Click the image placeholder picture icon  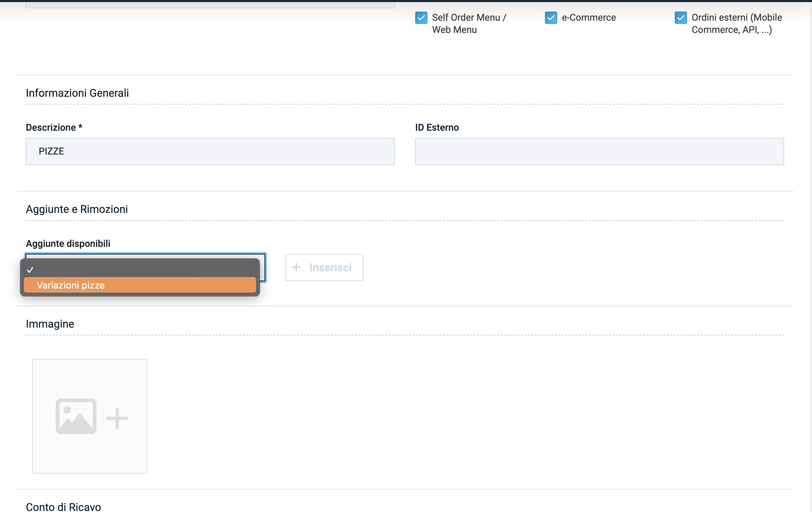[76, 416]
